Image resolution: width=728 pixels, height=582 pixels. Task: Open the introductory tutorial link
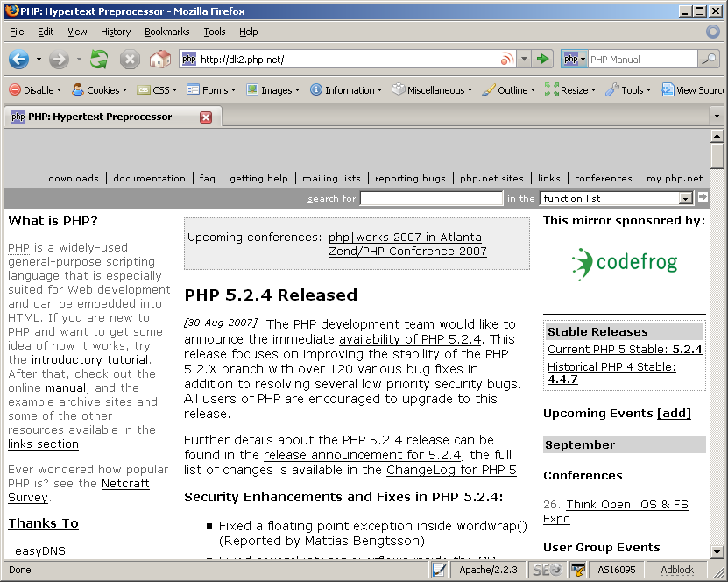coord(89,360)
